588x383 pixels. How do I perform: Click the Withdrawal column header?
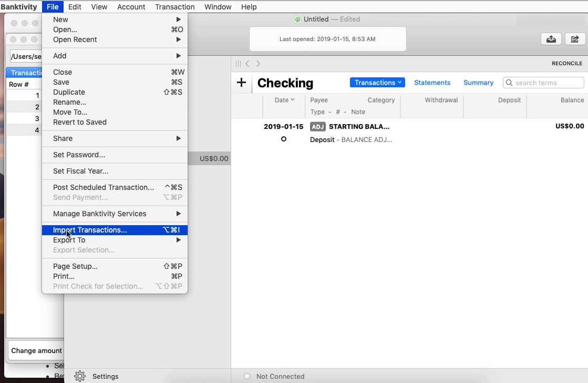pos(441,100)
